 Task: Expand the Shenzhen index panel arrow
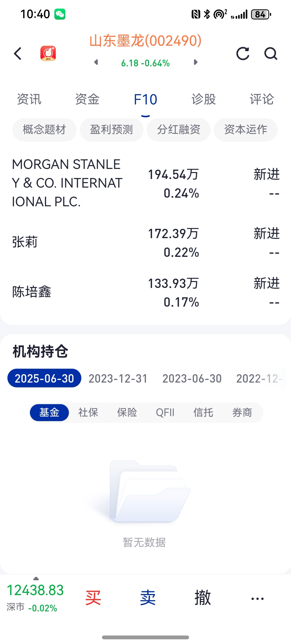(x=36, y=579)
